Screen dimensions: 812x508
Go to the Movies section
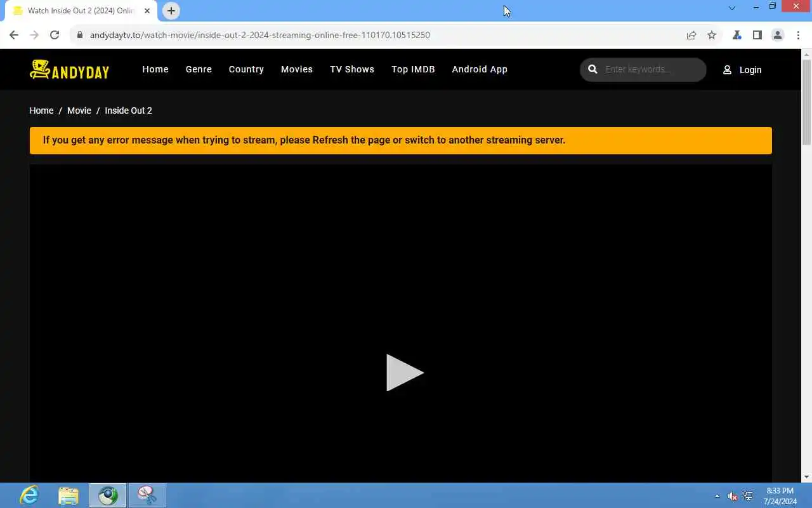[297, 69]
